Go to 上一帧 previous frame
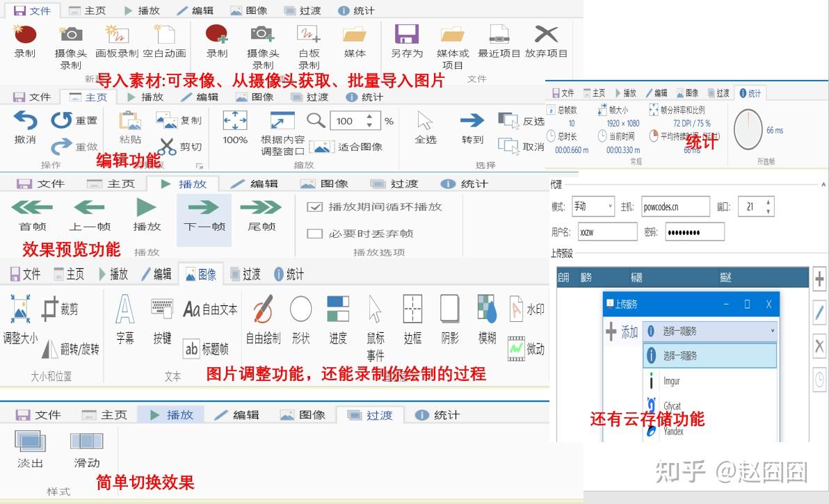 tap(89, 215)
